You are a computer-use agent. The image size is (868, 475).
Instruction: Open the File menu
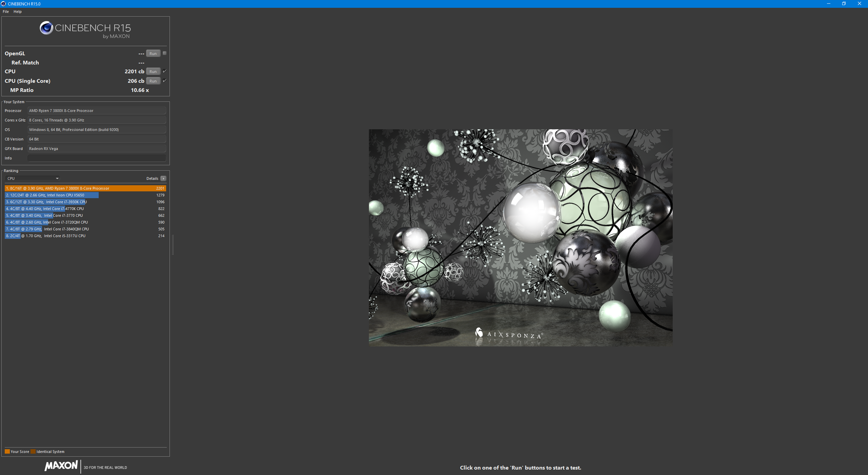[x=6, y=12]
